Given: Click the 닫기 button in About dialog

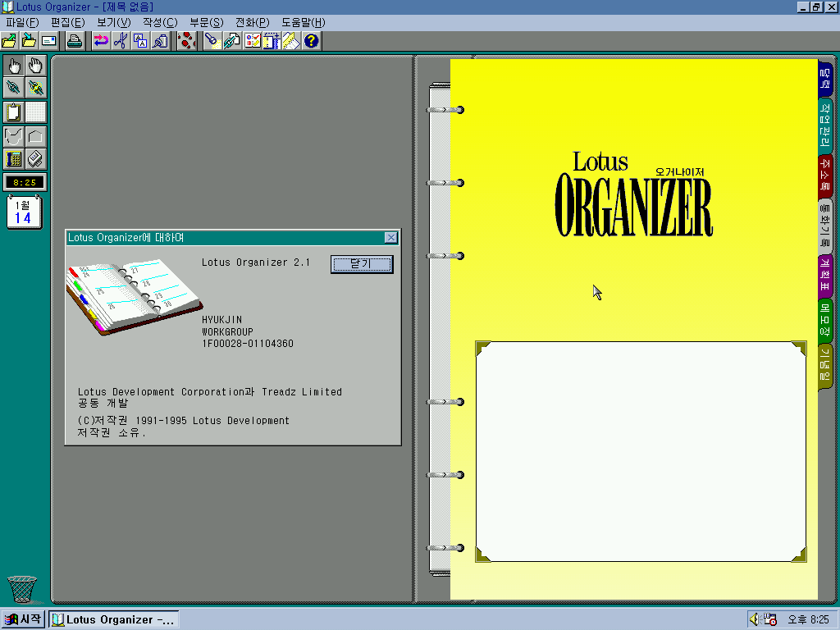Looking at the screenshot, I should (x=362, y=263).
